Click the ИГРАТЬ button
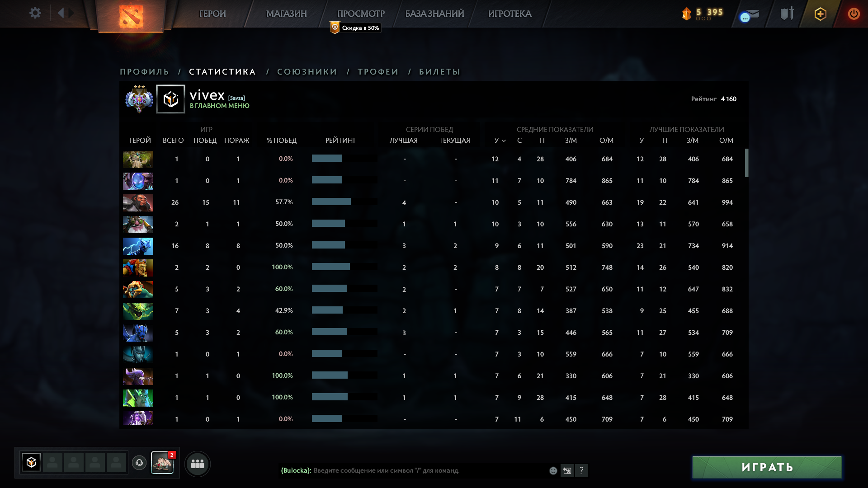The height and width of the screenshot is (488, 868). pos(767,467)
